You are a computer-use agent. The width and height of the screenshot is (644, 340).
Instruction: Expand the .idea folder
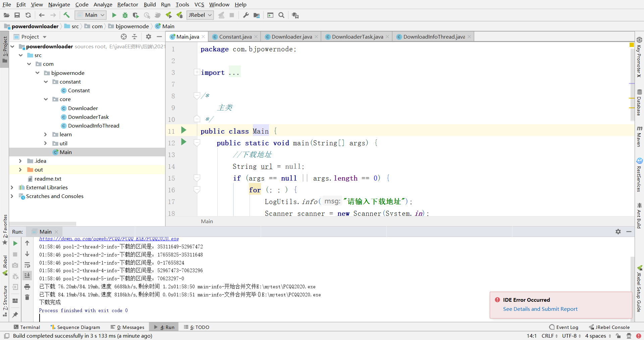[x=20, y=161]
